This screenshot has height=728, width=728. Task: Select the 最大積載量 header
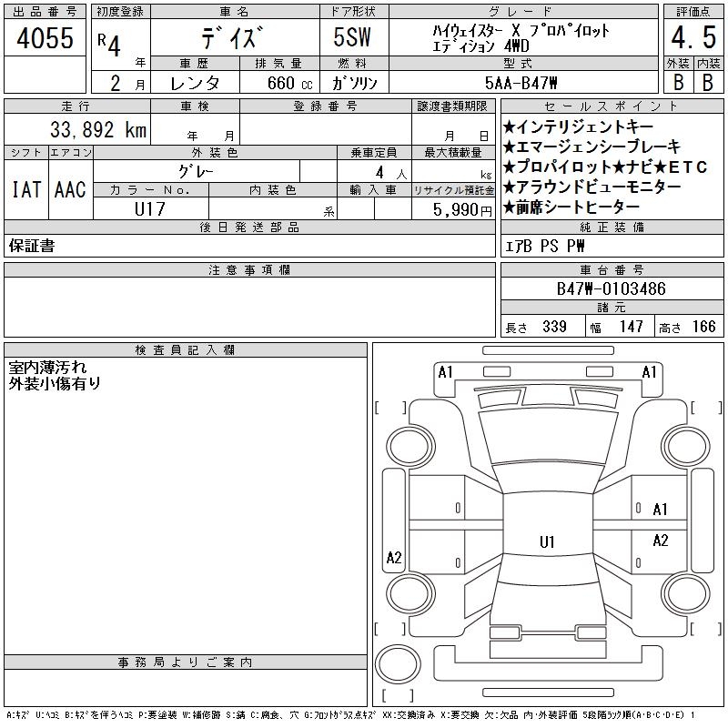pyautogui.click(x=453, y=152)
